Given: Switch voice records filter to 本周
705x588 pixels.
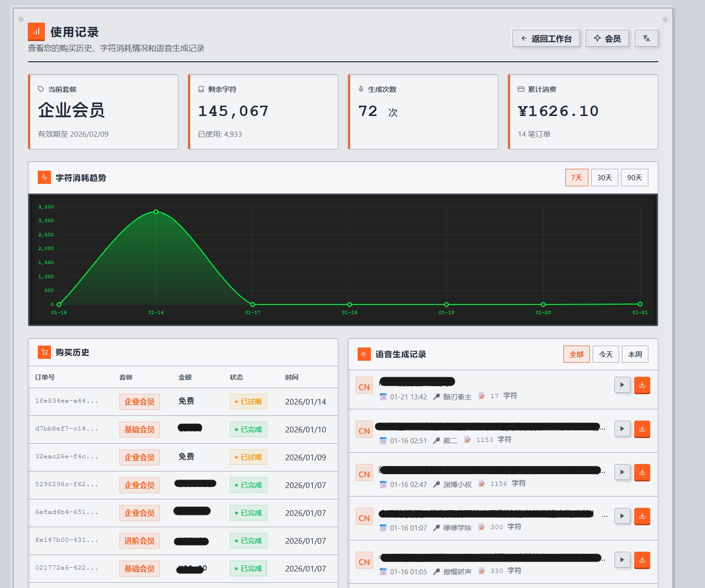Looking at the screenshot, I should pyautogui.click(x=635, y=354).
